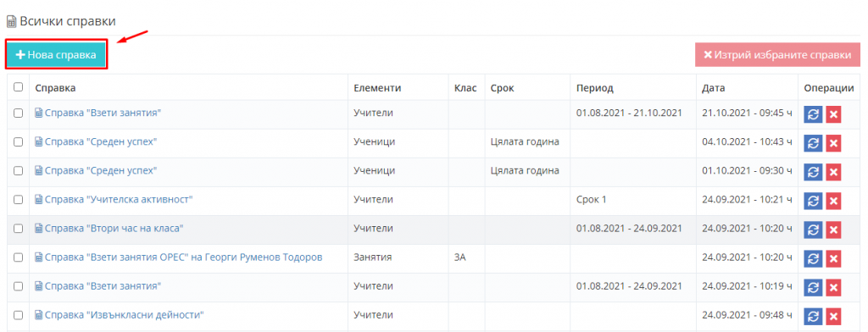
Task: Click the "Дата" column header
Action: [x=713, y=88]
